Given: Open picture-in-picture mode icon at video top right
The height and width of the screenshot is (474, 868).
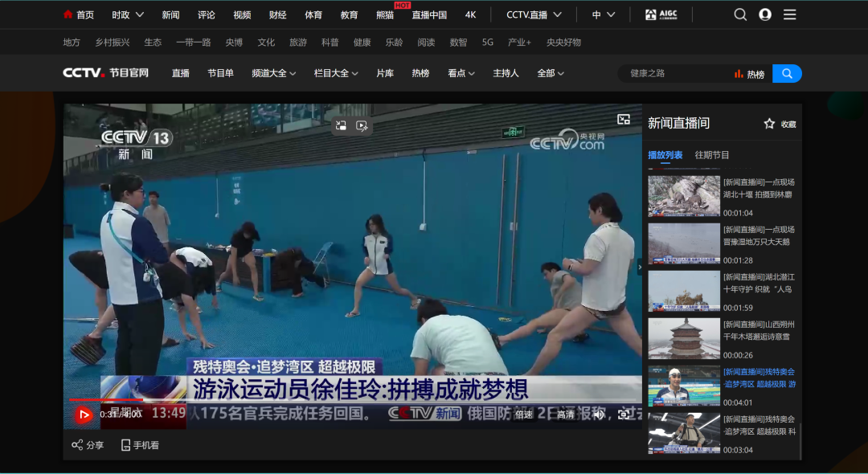Looking at the screenshot, I should 624,120.
